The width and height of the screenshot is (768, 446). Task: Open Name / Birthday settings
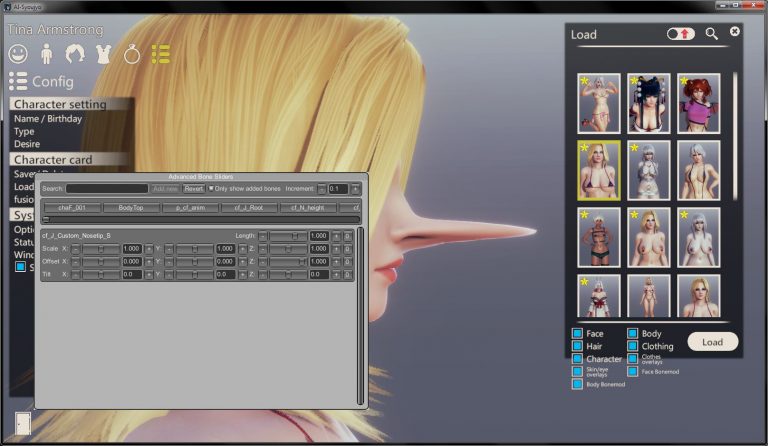[x=48, y=118]
